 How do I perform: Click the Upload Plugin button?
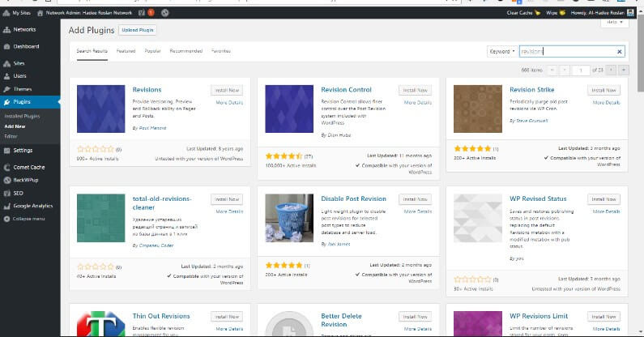138,30
